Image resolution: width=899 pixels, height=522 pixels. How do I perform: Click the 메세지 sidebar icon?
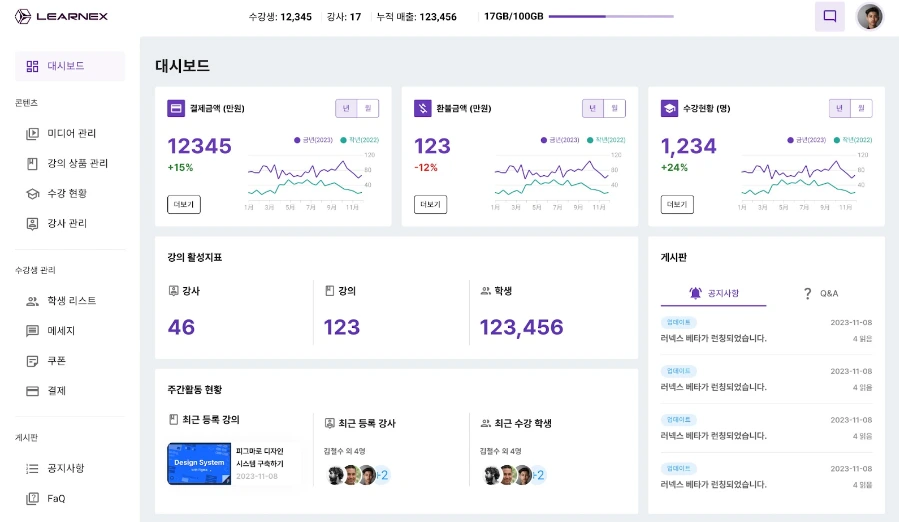tap(33, 331)
